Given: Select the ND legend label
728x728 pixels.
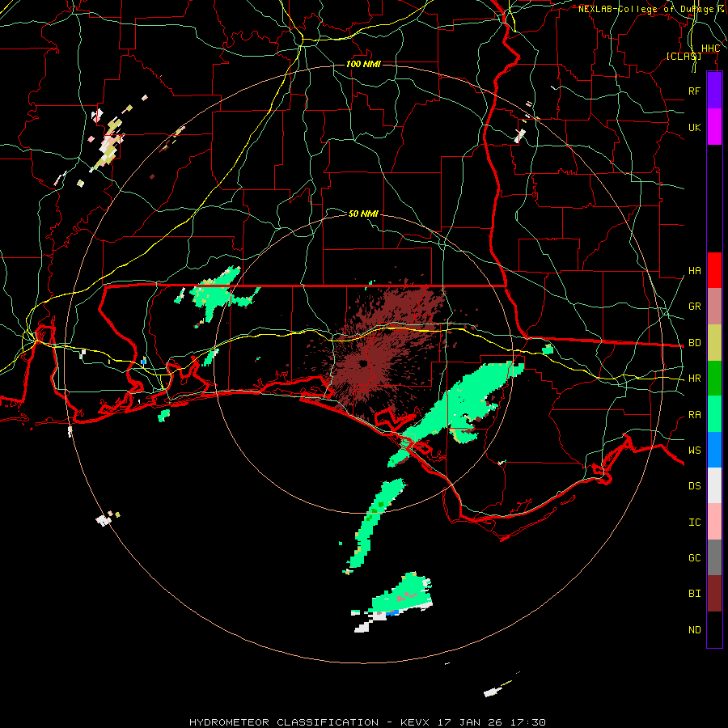Looking at the screenshot, I should (694, 630).
